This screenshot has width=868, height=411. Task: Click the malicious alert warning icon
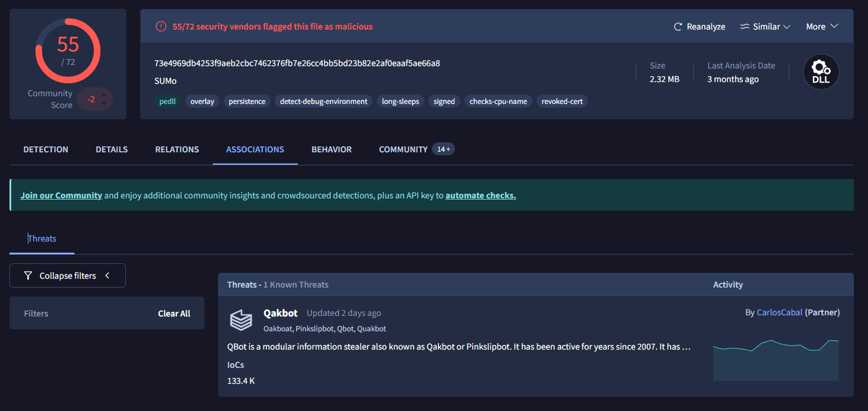(161, 27)
